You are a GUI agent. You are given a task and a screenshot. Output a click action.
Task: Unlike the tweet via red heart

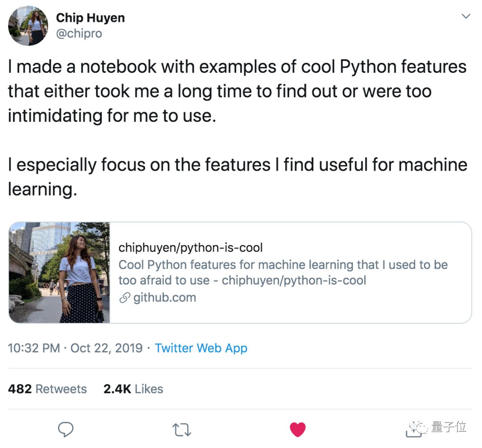[x=297, y=429]
